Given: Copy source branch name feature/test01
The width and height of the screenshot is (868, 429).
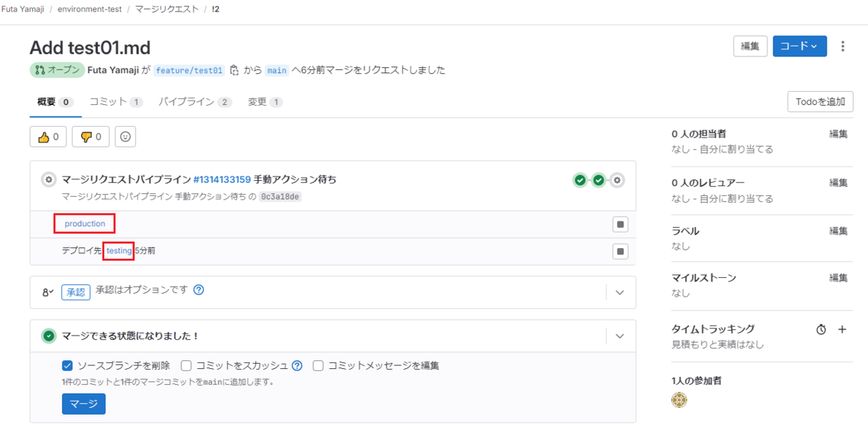Looking at the screenshot, I should click(234, 70).
